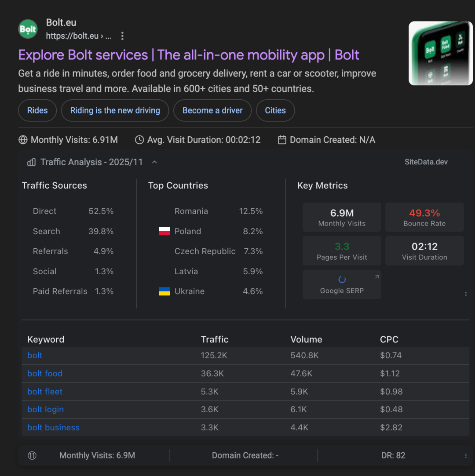475x476 pixels.
Task: Click the 49.3% Bounce Rate metric card
Action: [424, 218]
